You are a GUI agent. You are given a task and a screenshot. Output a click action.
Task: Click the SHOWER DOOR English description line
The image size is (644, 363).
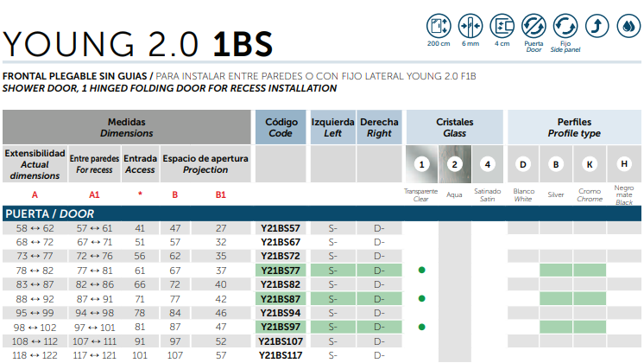click(x=169, y=88)
